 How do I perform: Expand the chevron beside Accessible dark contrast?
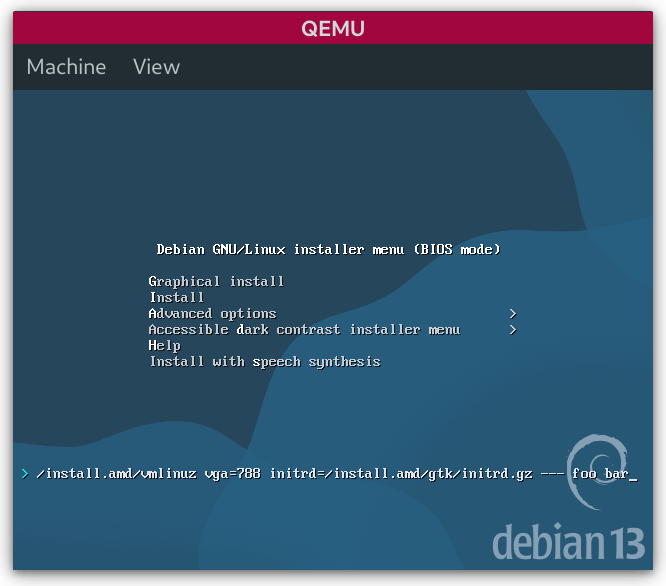point(513,330)
